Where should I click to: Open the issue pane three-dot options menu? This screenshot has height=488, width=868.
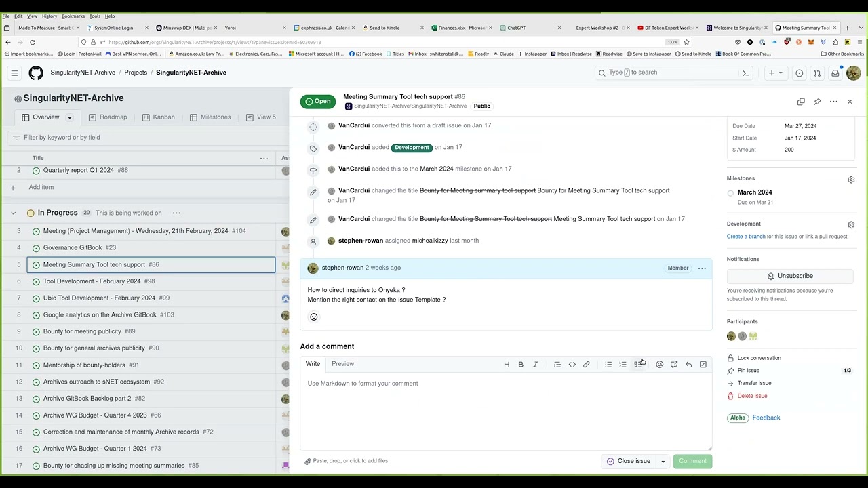click(x=833, y=102)
